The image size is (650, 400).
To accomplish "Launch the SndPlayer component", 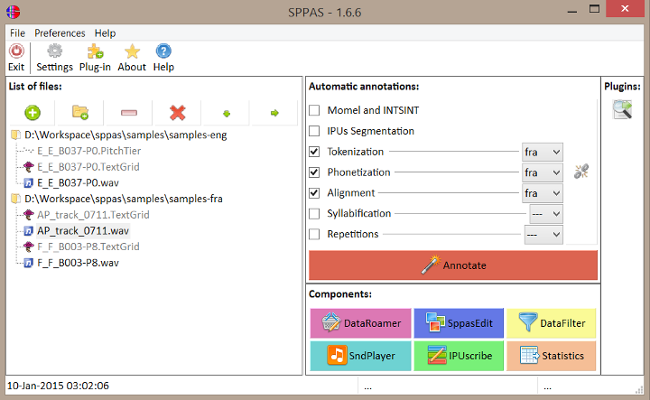I will (x=361, y=356).
